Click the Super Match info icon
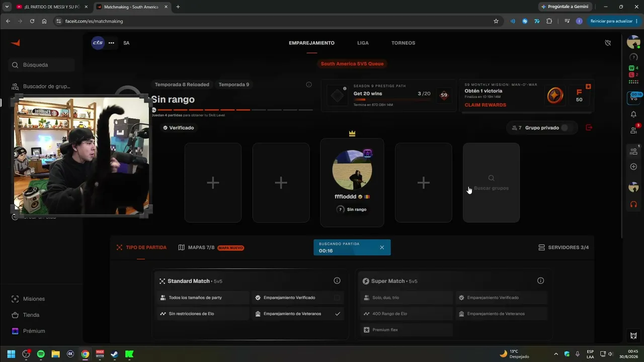 pos(540,281)
